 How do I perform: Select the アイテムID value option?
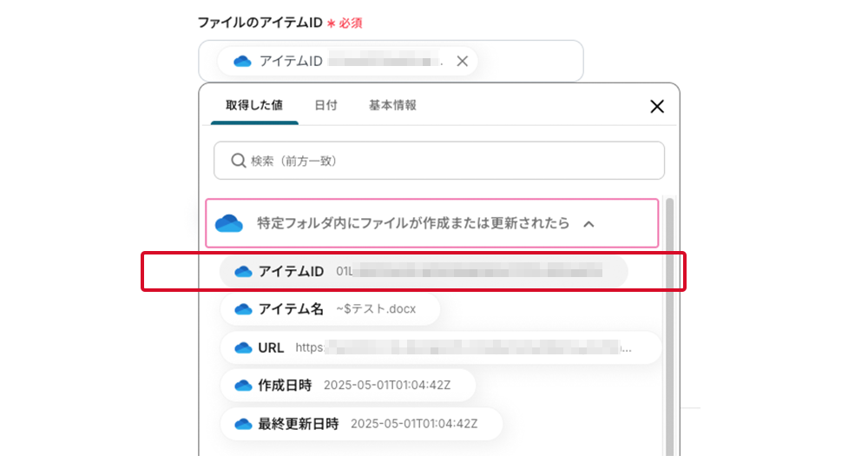pyautogui.click(x=424, y=272)
